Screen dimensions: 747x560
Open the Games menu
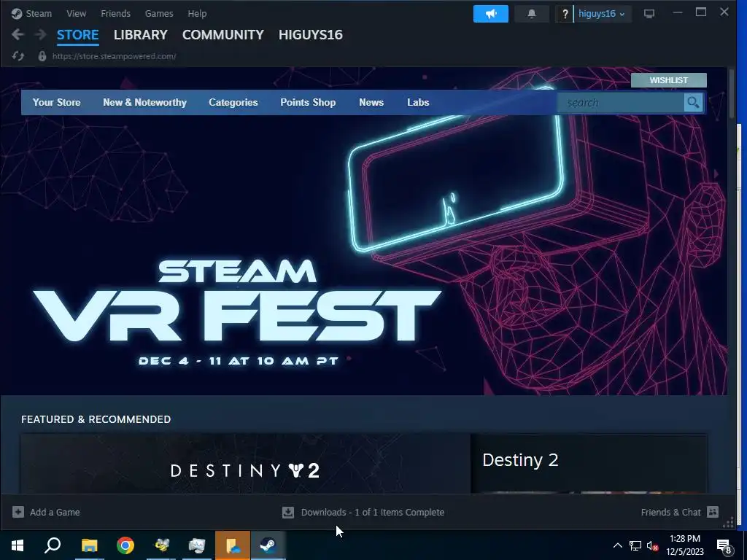(159, 14)
